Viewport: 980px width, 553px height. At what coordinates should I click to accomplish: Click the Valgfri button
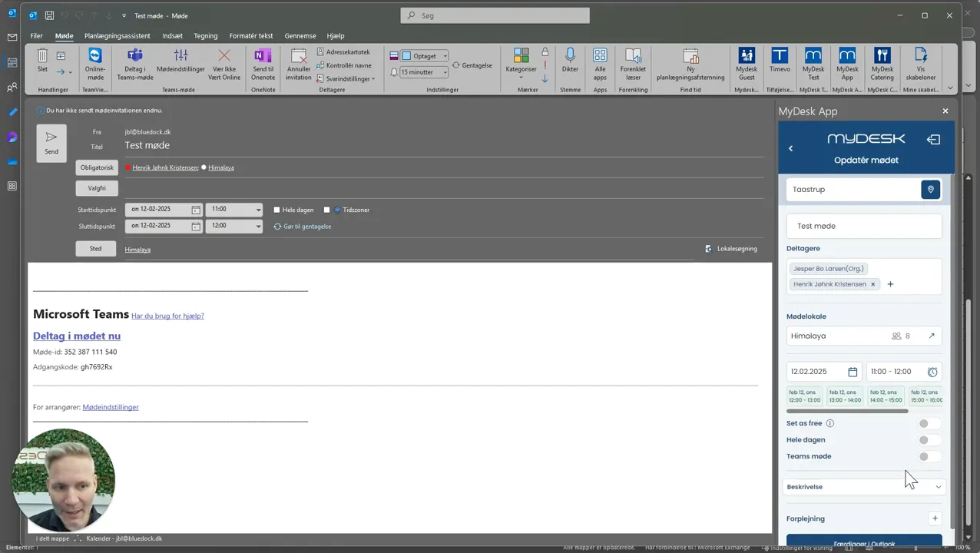[x=97, y=188]
